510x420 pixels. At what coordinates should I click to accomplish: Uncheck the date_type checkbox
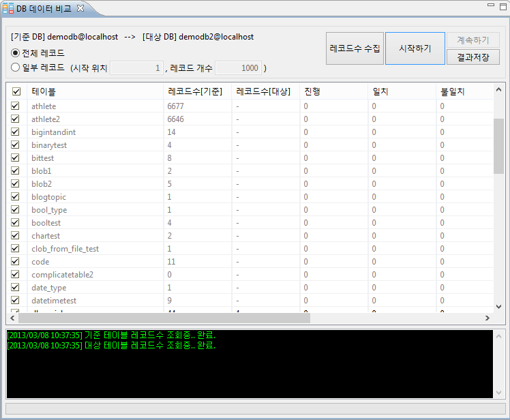(15, 287)
